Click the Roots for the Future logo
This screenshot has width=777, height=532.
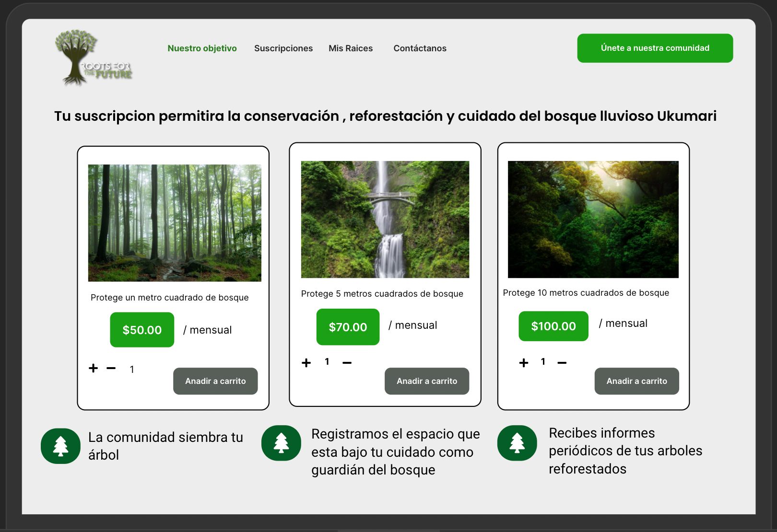tap(94, 58)
